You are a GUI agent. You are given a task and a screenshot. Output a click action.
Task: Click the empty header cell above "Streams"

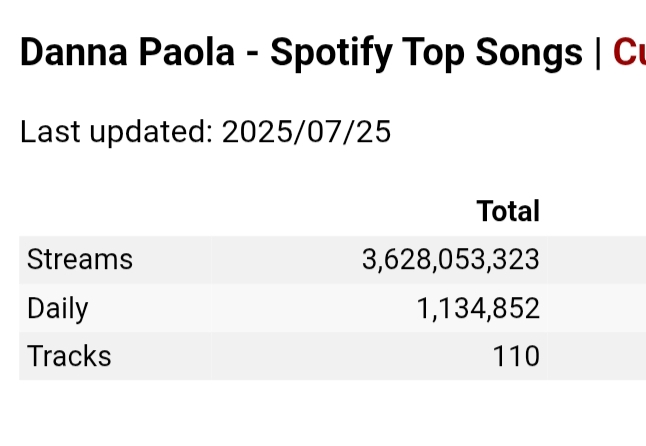click(x=115, y=211)
